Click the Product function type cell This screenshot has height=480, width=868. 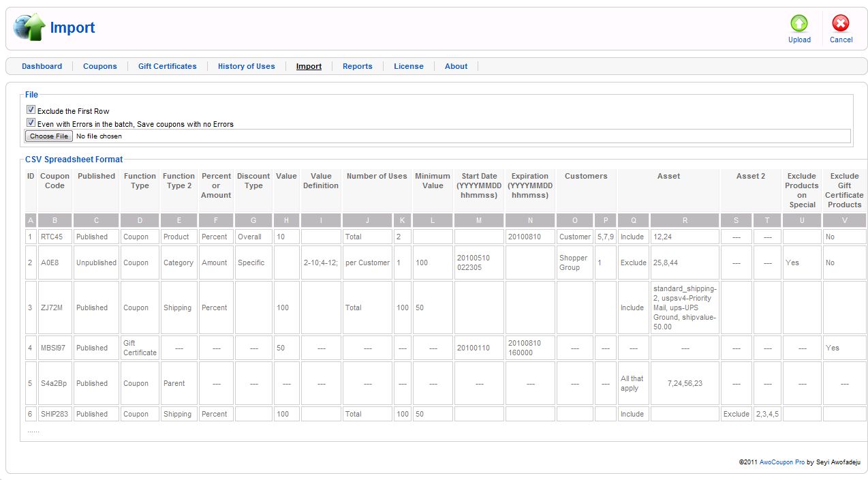(x=179, y=237)
